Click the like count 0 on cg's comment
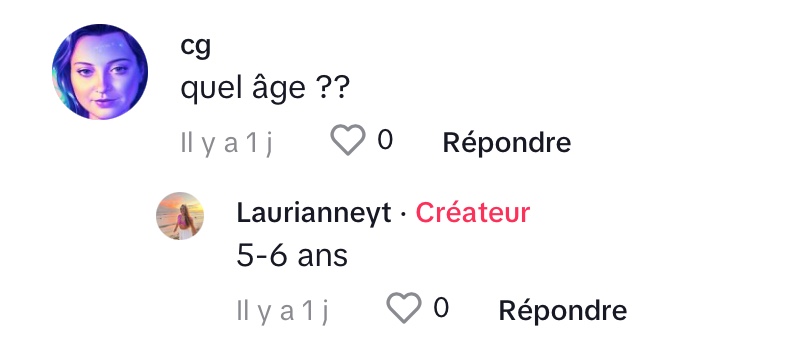 (385, 139)
